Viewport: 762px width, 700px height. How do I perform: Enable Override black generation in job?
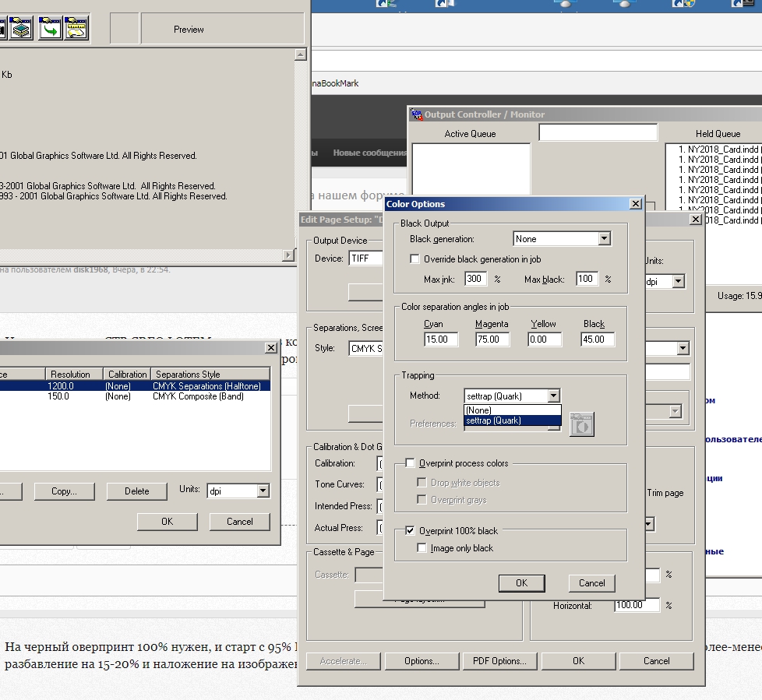point(415,259)
